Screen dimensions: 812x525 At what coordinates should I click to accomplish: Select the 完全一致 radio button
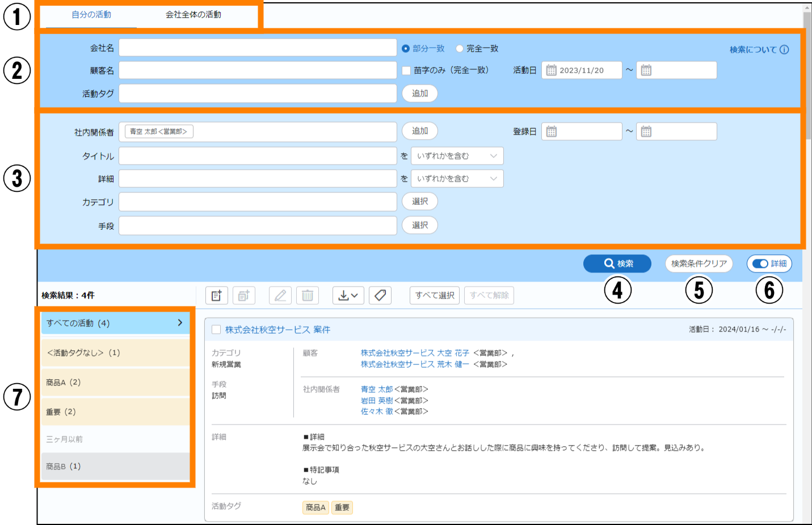[460, 49]
